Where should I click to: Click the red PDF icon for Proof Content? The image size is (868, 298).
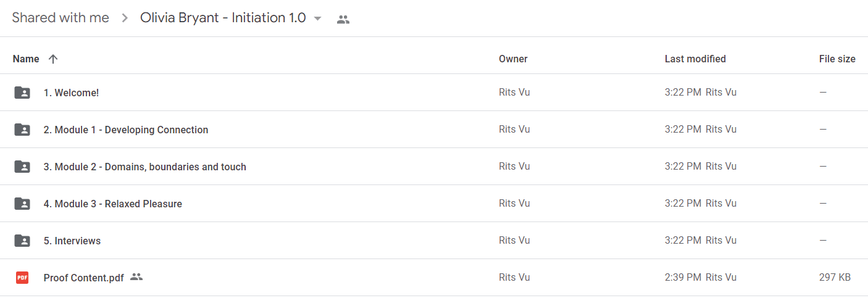[x=22, y=278]
